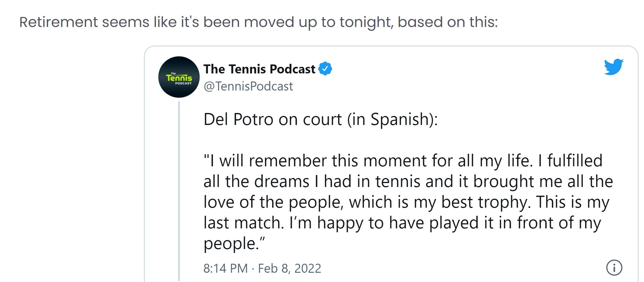
Task: Click the final word 'people.' in the quote
Action: [234, 243]
